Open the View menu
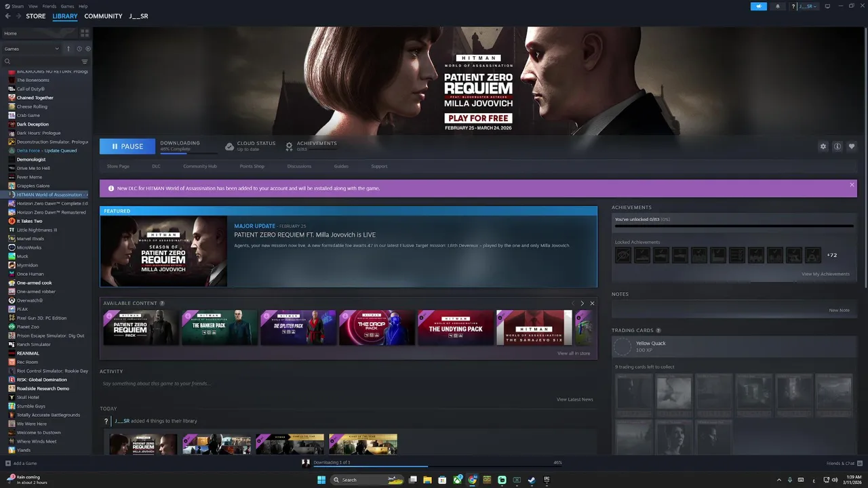The height and width of the screenshot is (488, 868). [33, 6]
